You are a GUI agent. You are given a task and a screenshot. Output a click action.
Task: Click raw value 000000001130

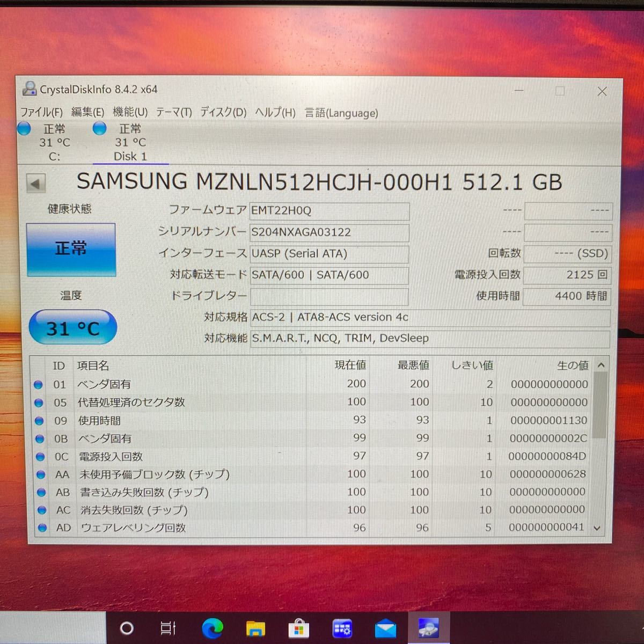tap(548, 420)
